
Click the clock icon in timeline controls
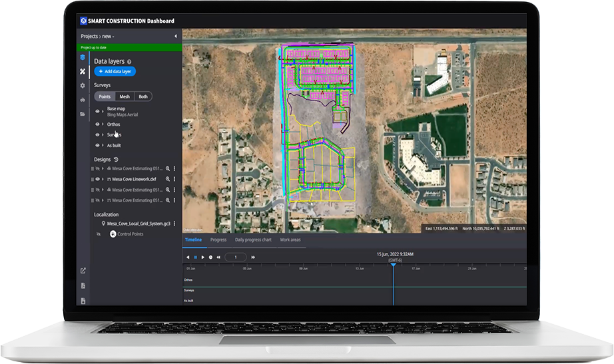[x=210, y=257]
